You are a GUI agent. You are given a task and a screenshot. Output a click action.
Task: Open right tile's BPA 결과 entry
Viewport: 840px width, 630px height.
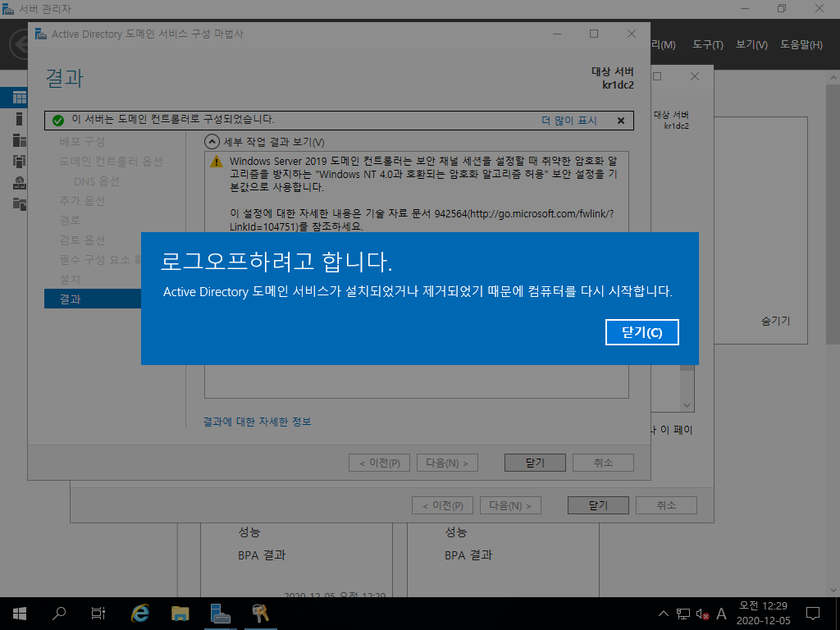pos(468,555)
